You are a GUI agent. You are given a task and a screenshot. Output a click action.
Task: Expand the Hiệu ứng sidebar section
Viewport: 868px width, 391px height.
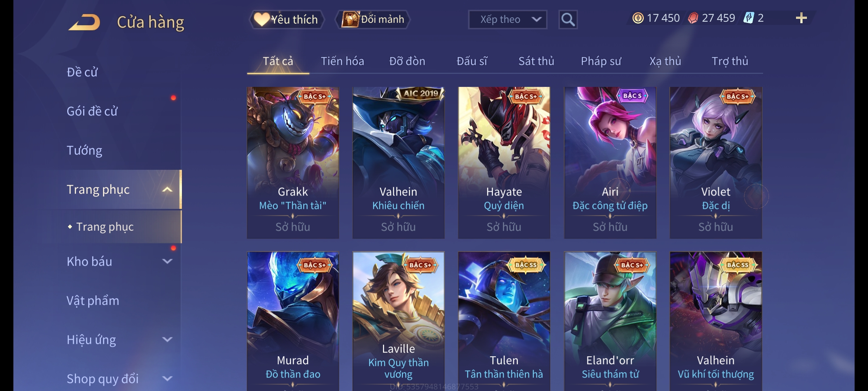point(167,340)
